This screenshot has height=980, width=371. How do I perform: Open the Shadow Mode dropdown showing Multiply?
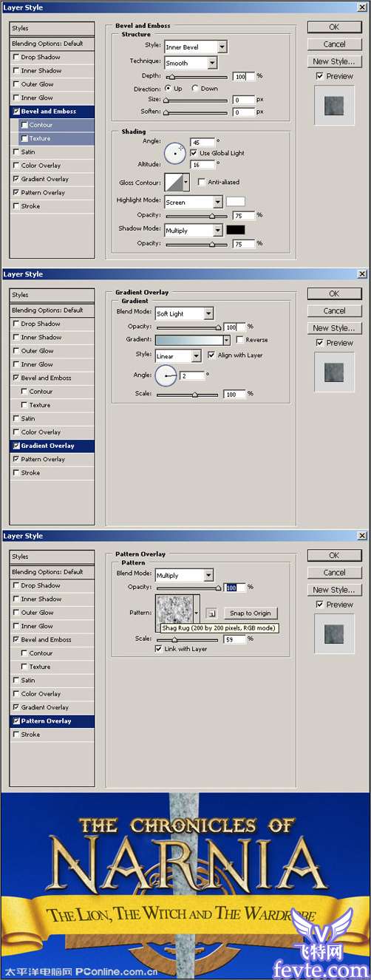[194, 231]
